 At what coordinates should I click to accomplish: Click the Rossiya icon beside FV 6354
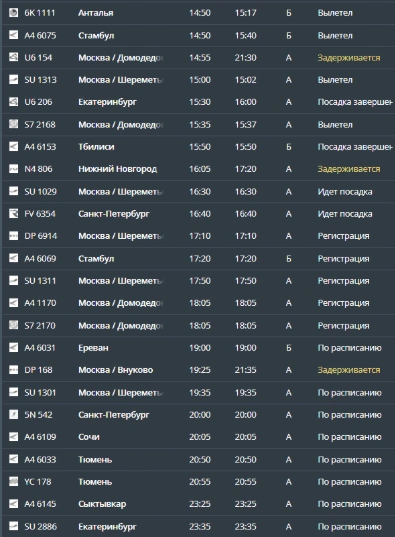tap(13, 214)
